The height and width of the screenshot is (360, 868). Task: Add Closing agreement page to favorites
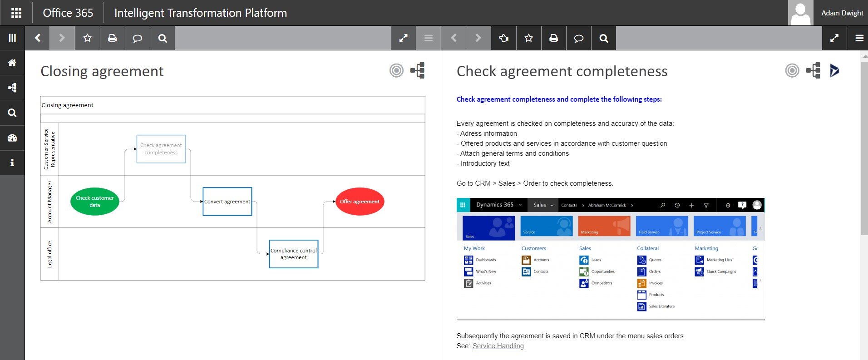(87, 38)
